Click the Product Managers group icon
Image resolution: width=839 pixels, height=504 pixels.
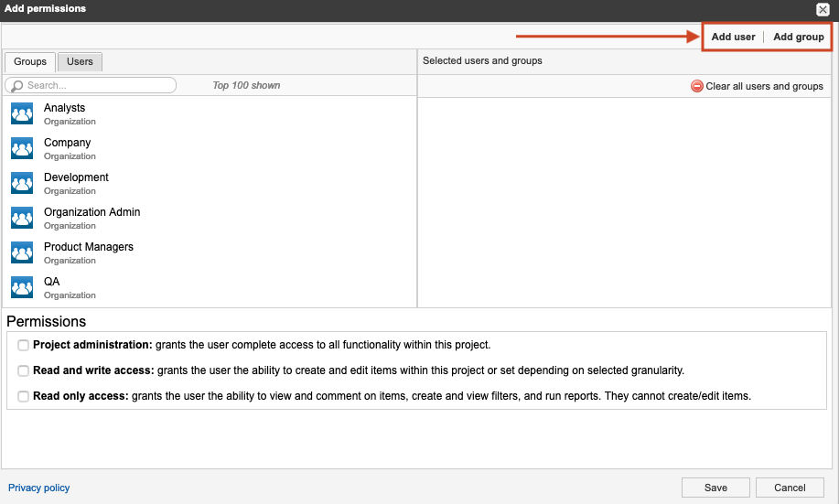tap(22, 252)
